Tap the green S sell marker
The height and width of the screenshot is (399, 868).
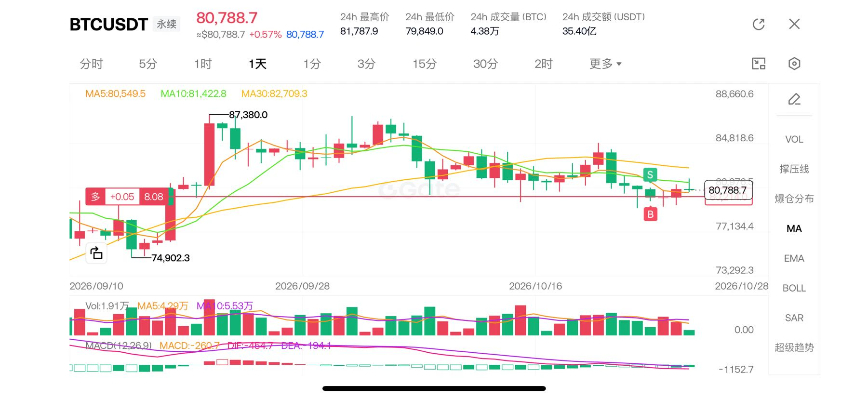650,175
